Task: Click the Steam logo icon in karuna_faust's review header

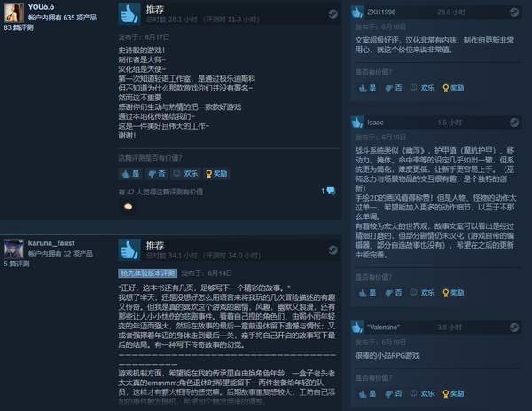Action: coord(332,250)
